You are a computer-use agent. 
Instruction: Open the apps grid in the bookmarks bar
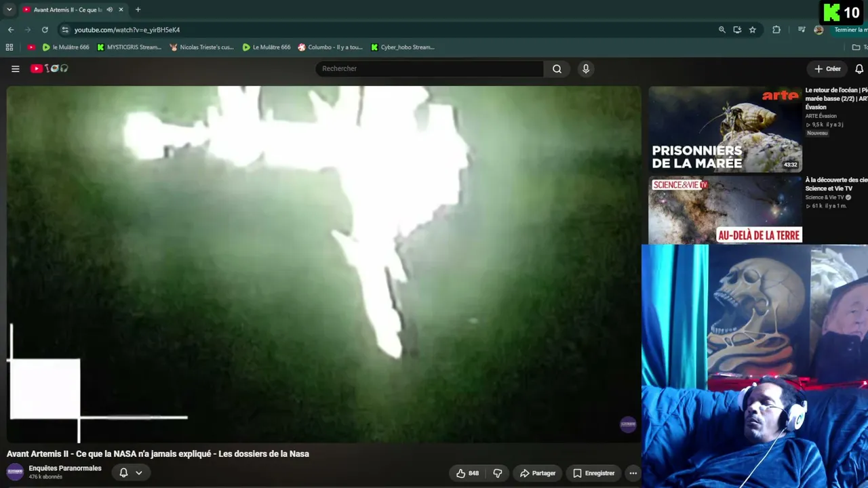(9, 47)
